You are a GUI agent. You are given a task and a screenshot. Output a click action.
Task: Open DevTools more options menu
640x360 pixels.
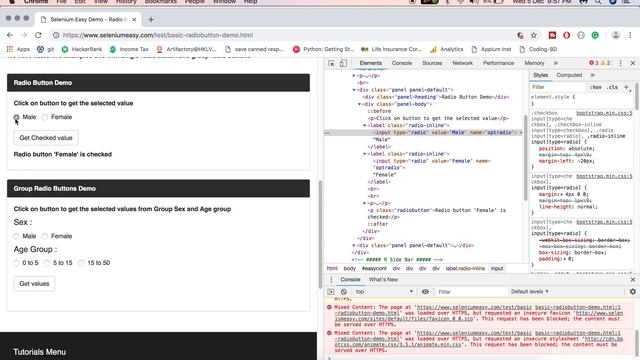[x=621, y=63]
